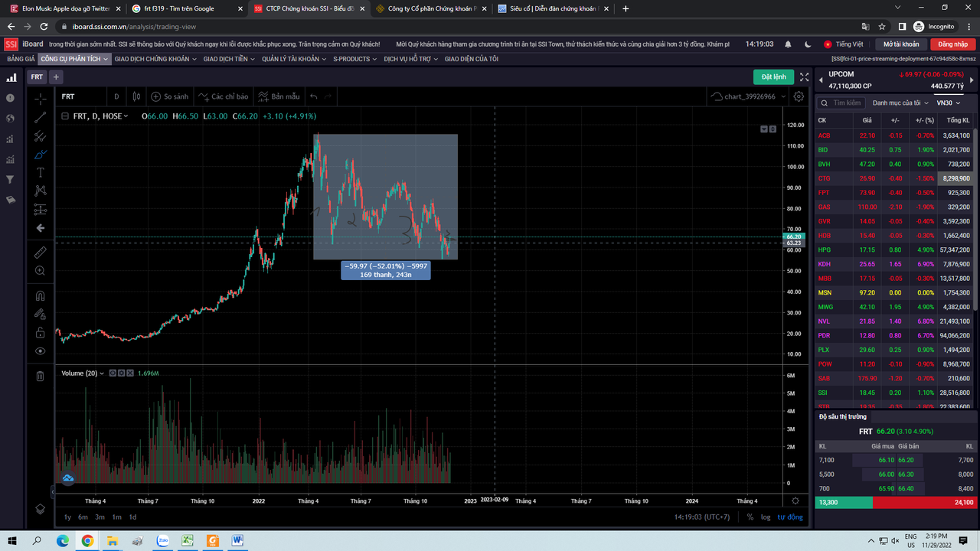Open the chart icon in left sidebar

[11, 77]
